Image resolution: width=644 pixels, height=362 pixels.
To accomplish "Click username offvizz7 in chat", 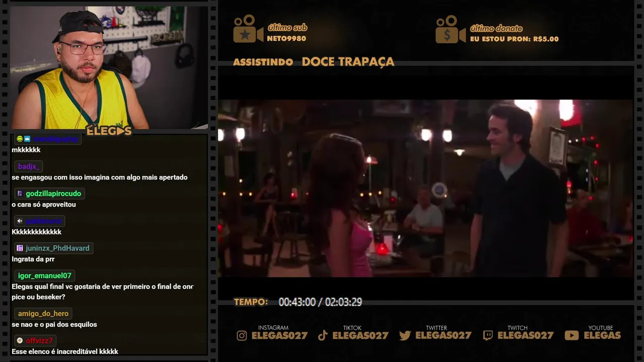I will pyautogui.click(x=39, y=341).
